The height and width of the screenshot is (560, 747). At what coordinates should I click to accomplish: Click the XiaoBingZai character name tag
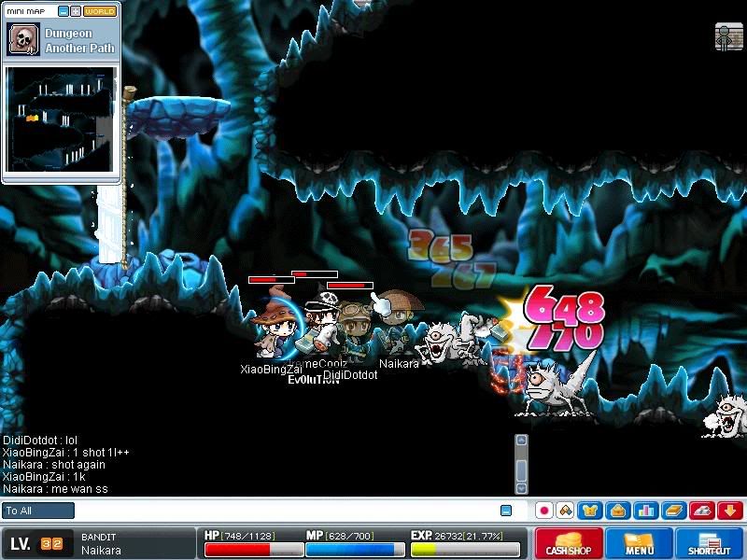(x=271, y=369)
